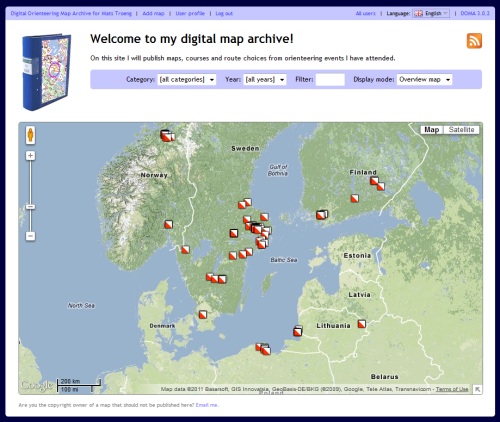Click the Log out link
This screenshot has width=500, height=422.
pos(224,13)
